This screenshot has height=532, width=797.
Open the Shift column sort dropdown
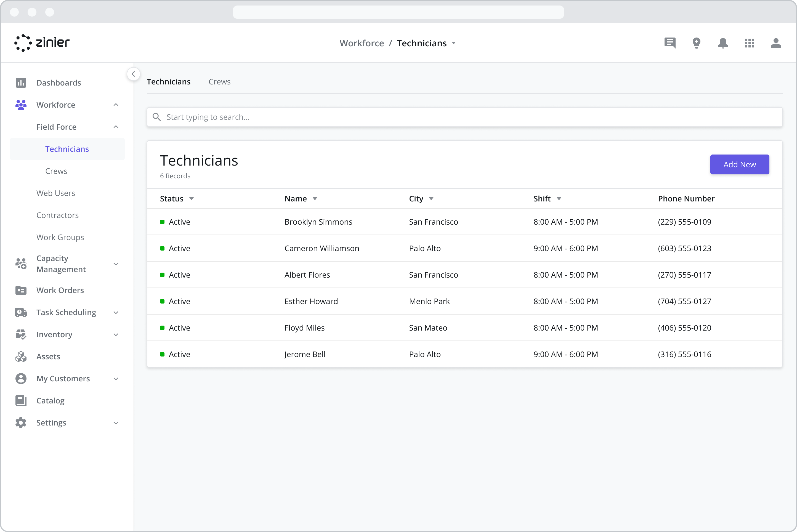click(x=559, y=199)
